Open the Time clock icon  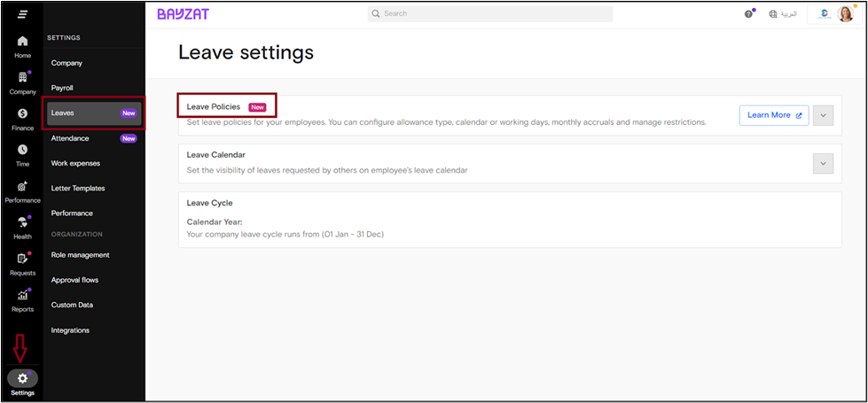coord(22,150)
